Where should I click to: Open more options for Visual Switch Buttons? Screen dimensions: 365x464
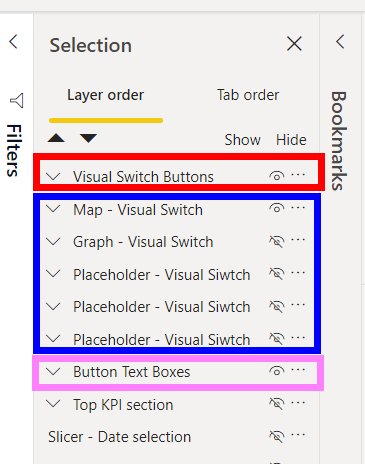[x=298, y=174]
